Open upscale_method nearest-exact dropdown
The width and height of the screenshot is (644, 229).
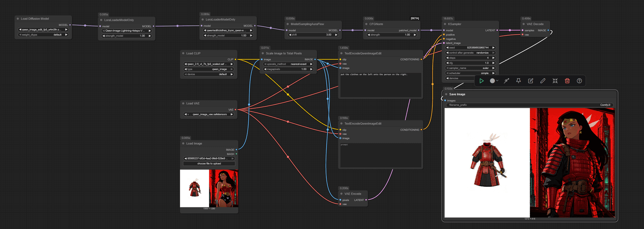point(288,64)
